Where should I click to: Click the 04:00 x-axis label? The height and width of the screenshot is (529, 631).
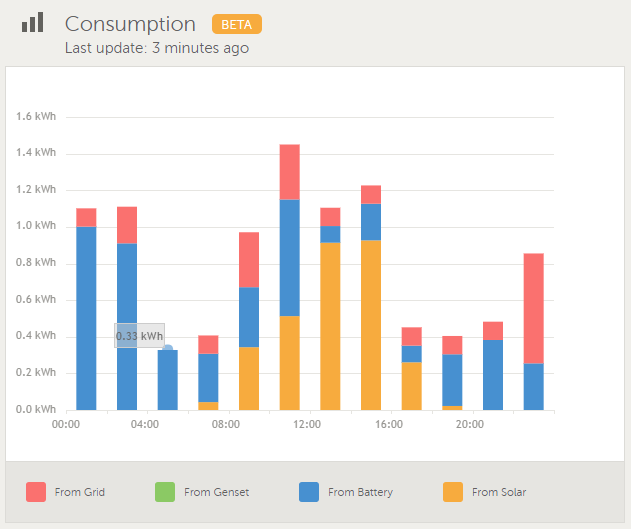145,424
